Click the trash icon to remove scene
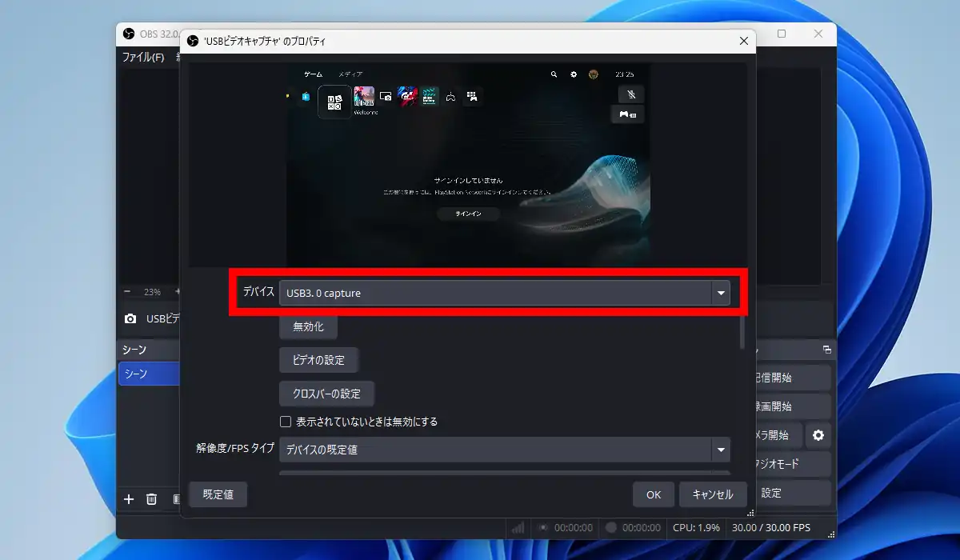This screenshot has width=960, height=560. 151,499
